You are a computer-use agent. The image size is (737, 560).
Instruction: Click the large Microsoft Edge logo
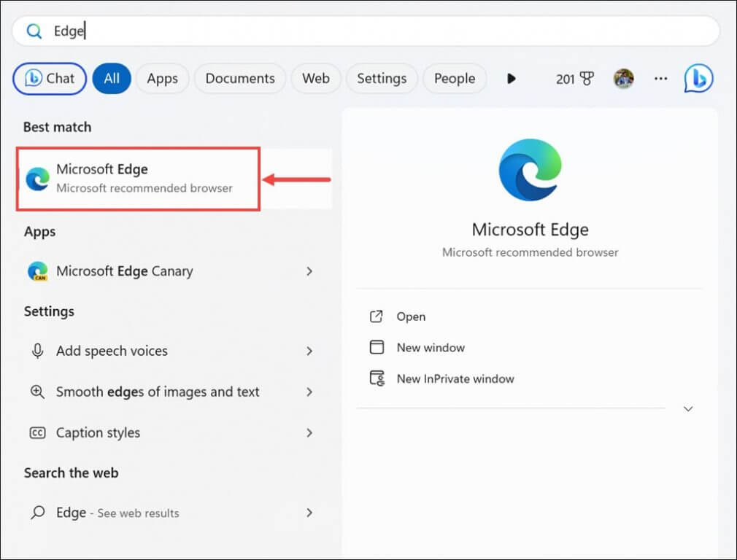tap(530, 170)
